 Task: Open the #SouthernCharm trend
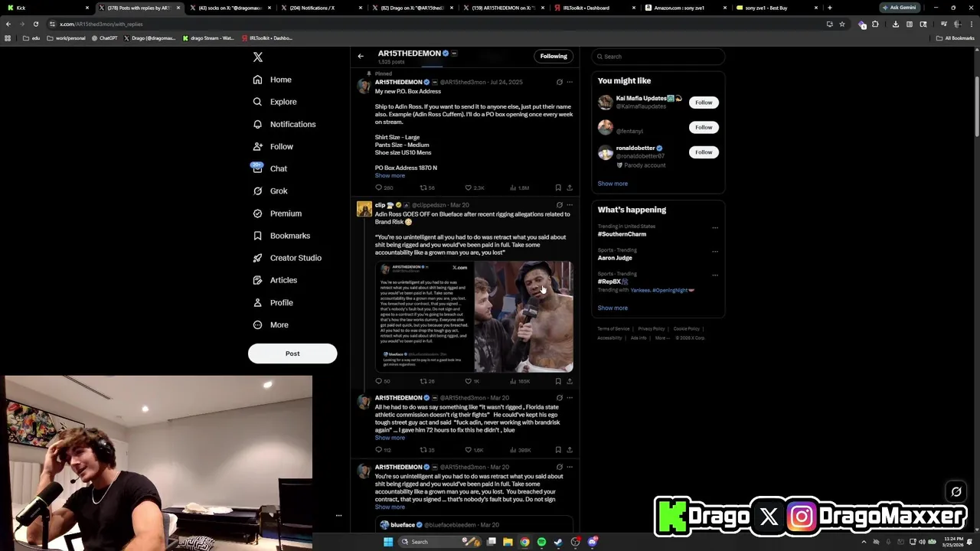point(622,234)
